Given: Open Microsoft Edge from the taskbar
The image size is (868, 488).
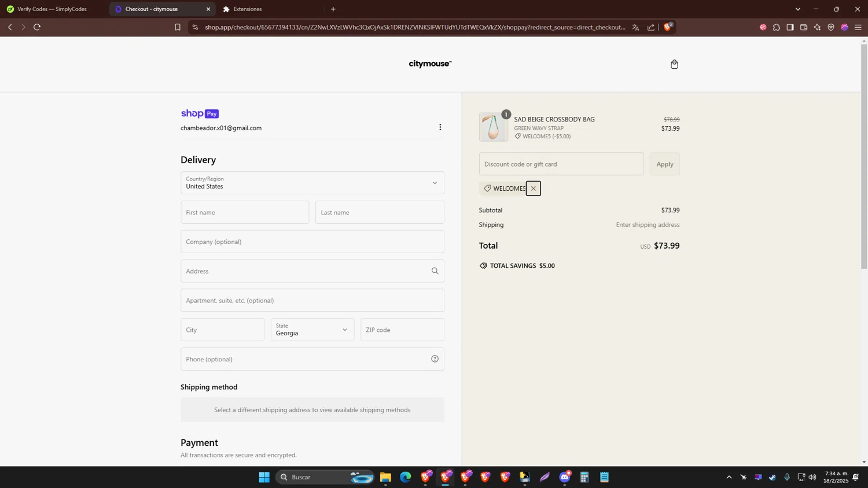Looking at the screenshot, I should pyautogui.click(x=405, y=477).
